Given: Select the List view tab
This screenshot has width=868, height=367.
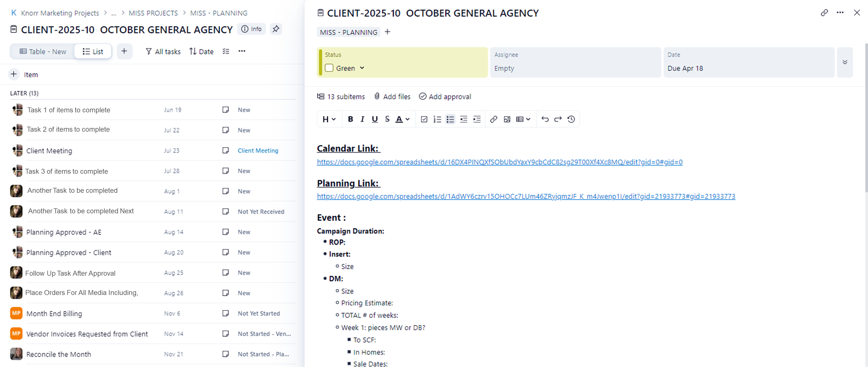Looking at the screenshot, I should [93, 52].
